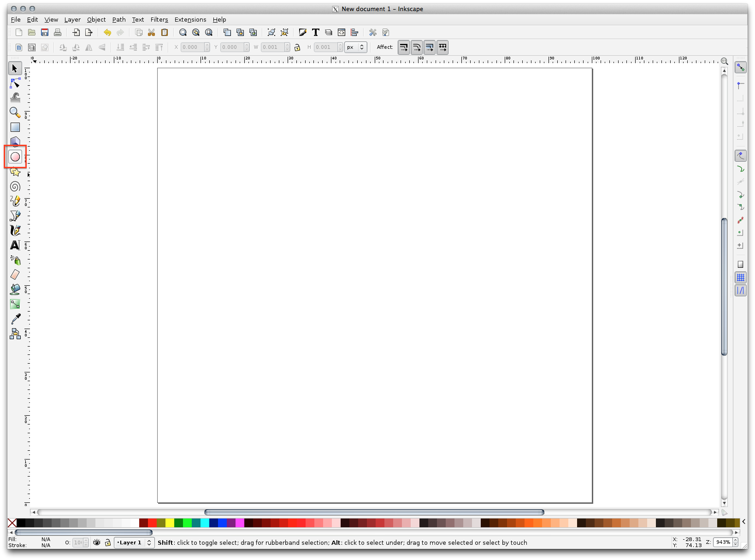Screen dimensions: 755x560
Task: Toggle the width/height lock ratio
Action: click(x=297, y=47)
